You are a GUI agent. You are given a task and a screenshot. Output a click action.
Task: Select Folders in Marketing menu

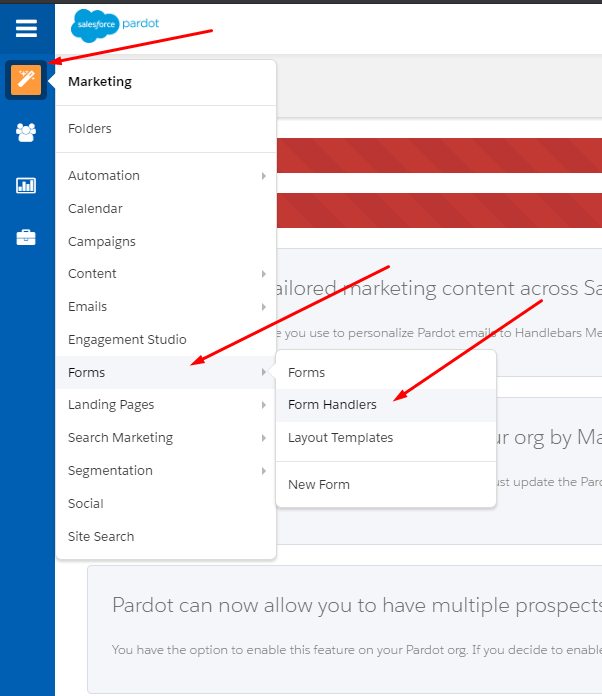coord(166,129)
